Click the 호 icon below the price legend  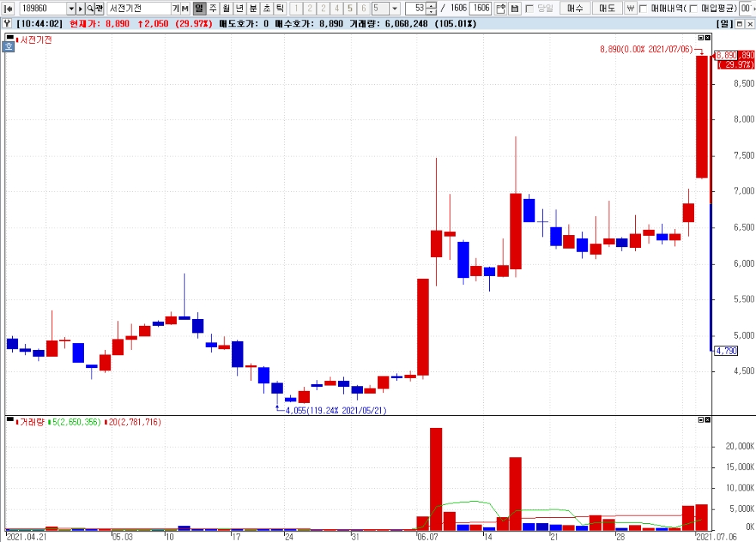[x=9, y=46]
